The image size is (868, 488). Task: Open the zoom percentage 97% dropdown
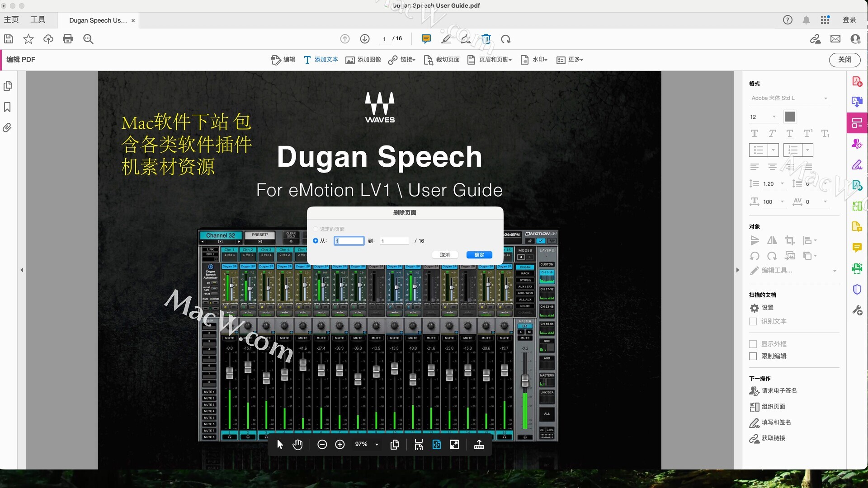click(x=377, y=445)
